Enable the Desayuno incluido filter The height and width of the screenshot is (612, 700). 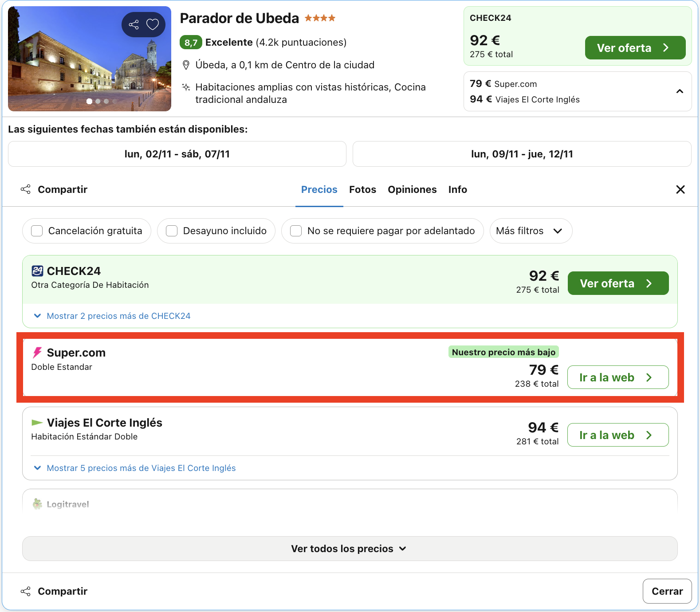(x=172, y=231)
